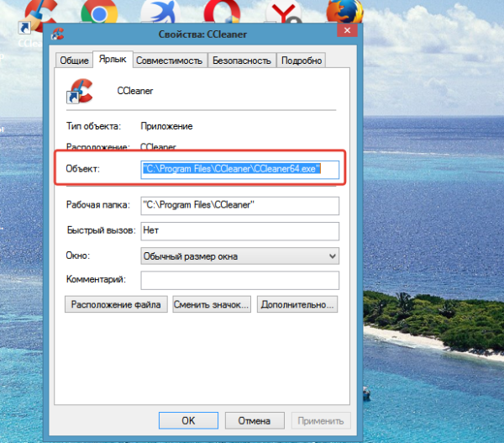504x443 pixels.
Task: Click the Сменить значок button
Action: tap(212, 304)
